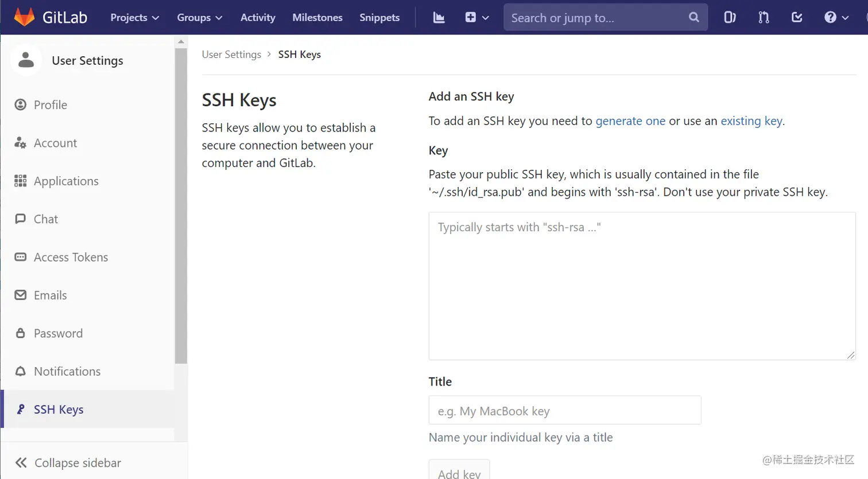Open the new item plus dropdown
The height and width of the screenshot is (479, 868).
[476, 17]
